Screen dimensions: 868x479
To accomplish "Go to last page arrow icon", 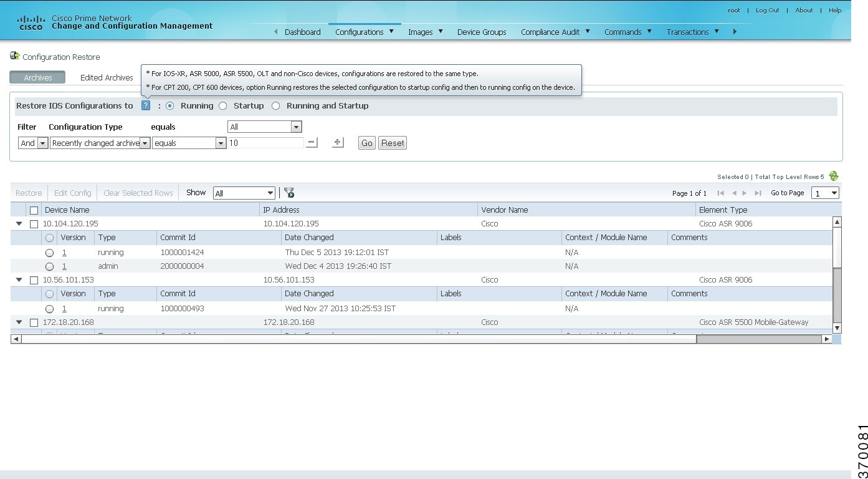I will tap(758, 193).
